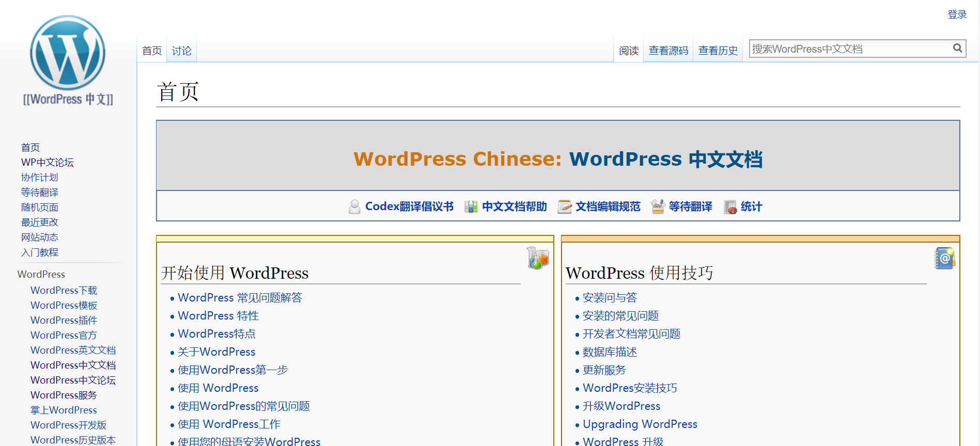Click the notepad icon beside 文档编辑规范
This screenshot has width=980, height=446.
pos(565,206)
